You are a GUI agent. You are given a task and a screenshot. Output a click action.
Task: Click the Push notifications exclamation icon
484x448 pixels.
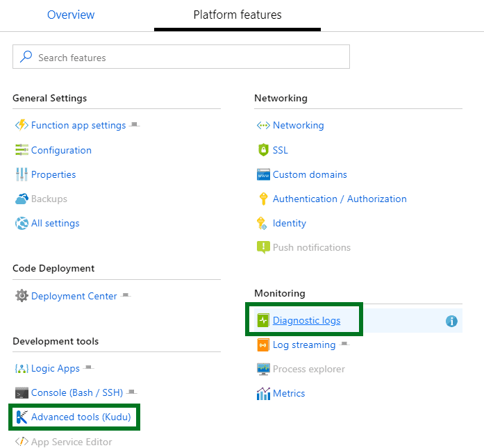coord(263,247)
